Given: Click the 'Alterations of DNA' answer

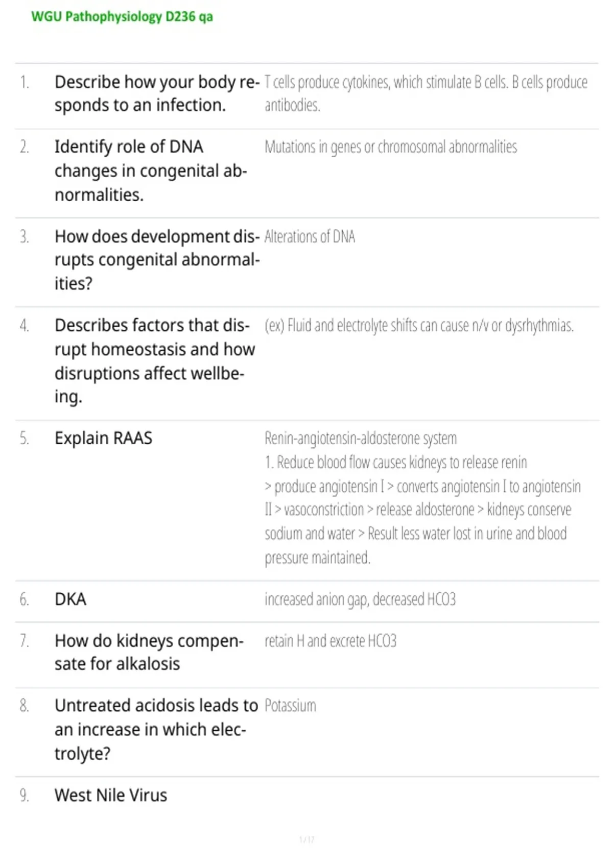Looking at the screenshot, I should (310, 237).
